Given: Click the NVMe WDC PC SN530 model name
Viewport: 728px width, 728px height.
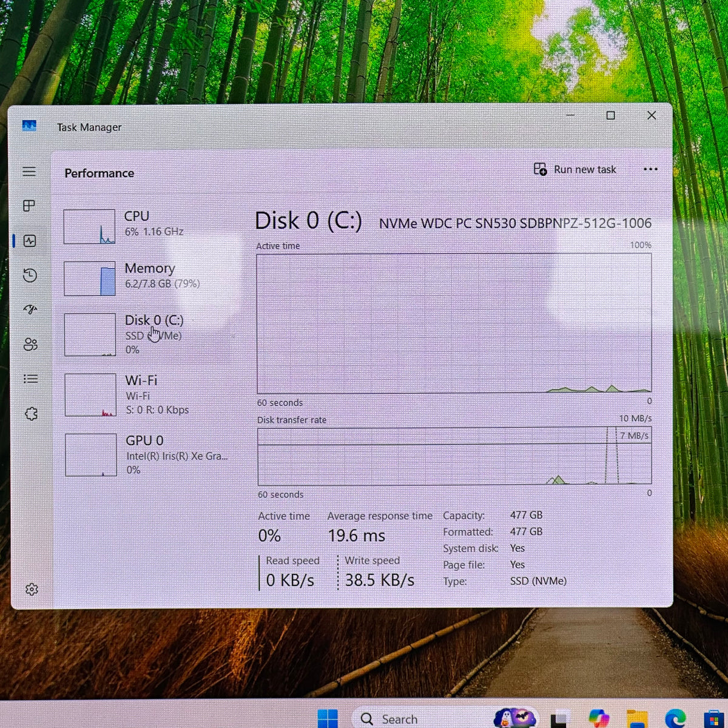Looking at the screenshot, I should pos(515,223).
